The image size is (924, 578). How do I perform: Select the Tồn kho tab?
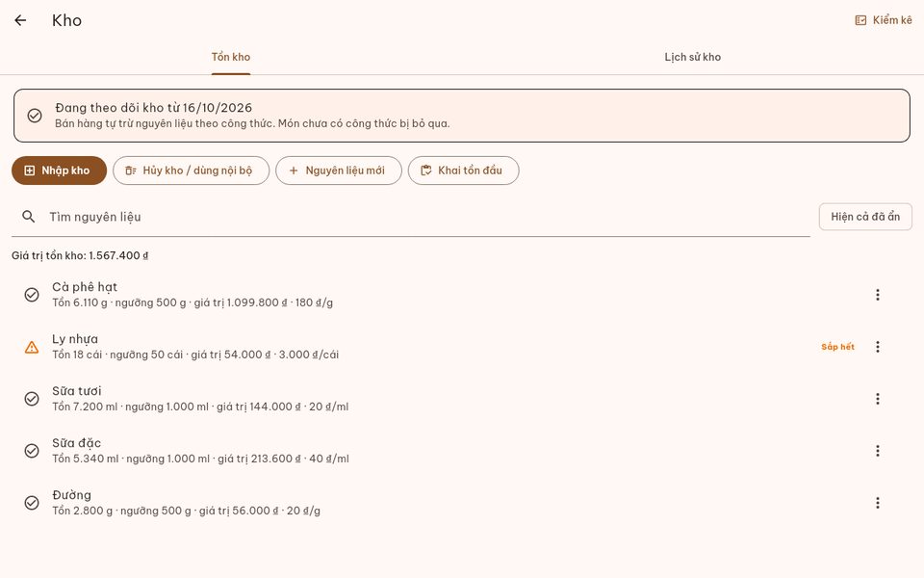[x=231, y=57]
